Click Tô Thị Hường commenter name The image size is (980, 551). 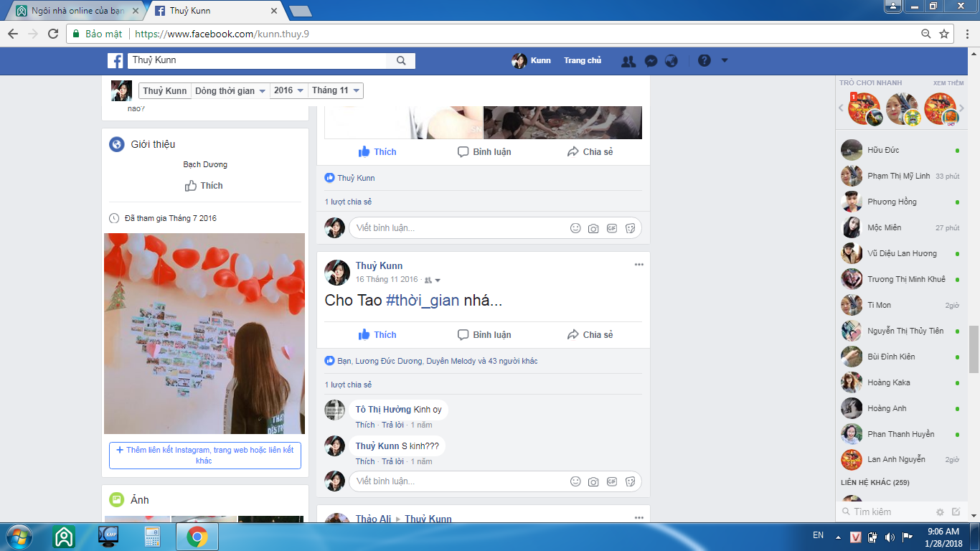click(x=383, y=410)
